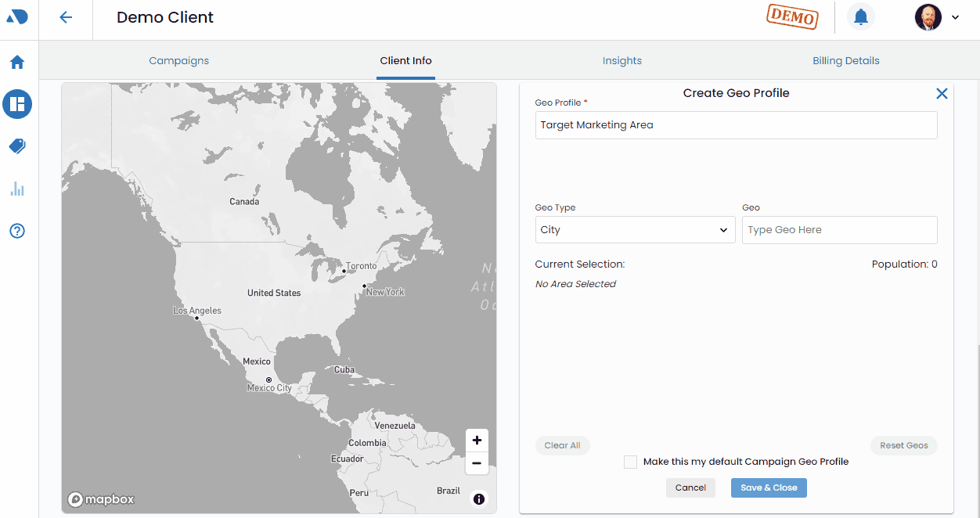Viewport: 980px width, 518px height.
Task: Zoom in on the map
Action: (x=477, y=441)
